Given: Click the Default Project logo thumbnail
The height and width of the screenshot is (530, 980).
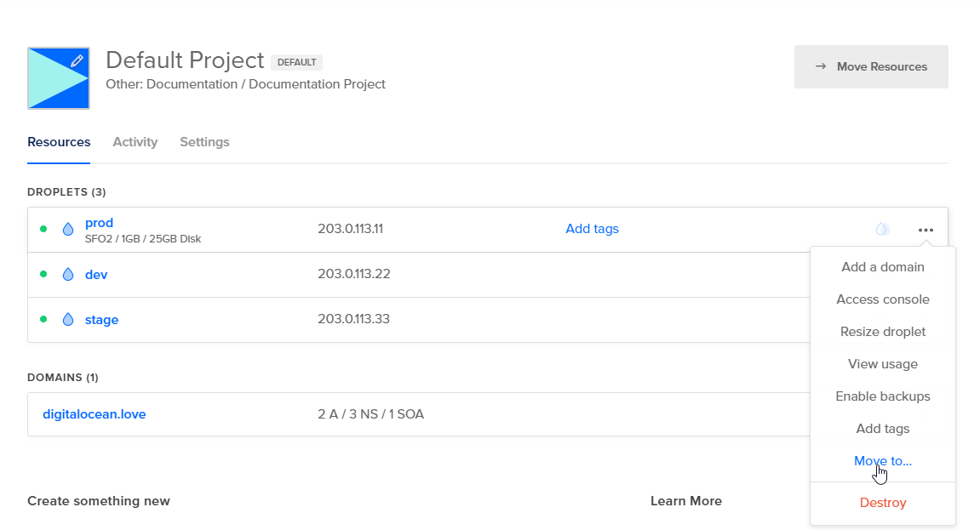Looking at the screenshot, I should tap(58, 78).
